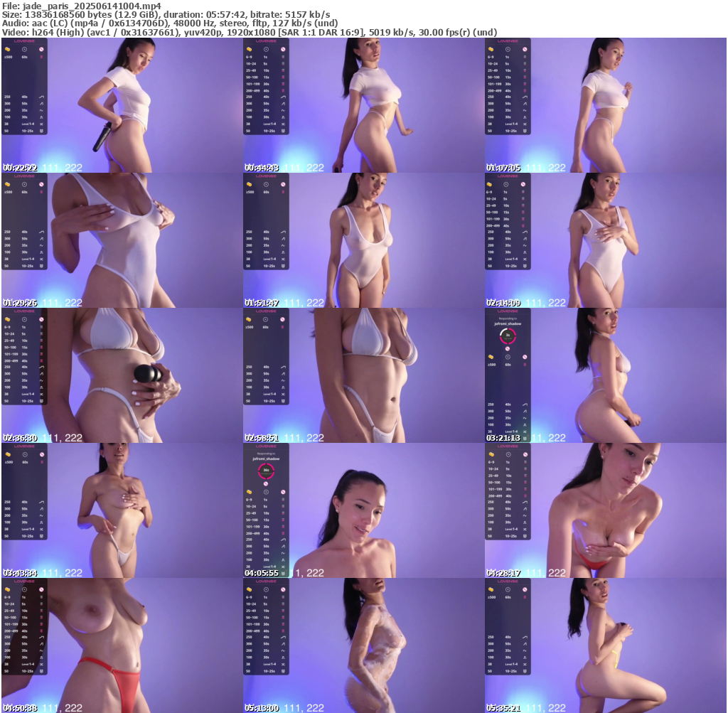Select the frame at 01:29:26

(122, 240)
